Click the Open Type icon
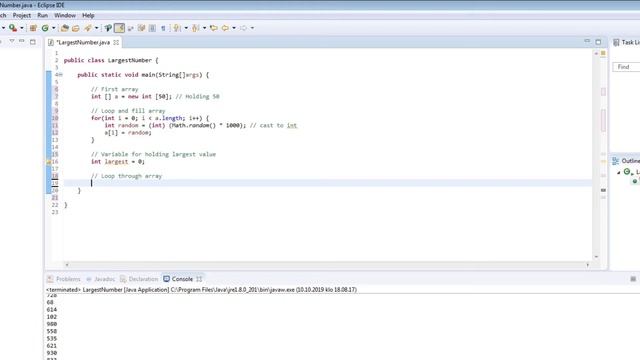The image size is (640, 360). coord(64,28)
